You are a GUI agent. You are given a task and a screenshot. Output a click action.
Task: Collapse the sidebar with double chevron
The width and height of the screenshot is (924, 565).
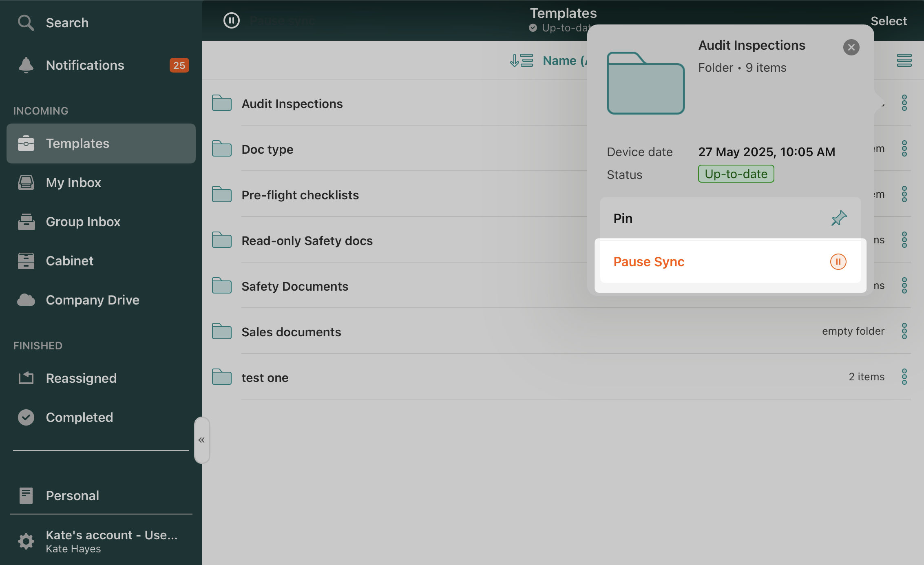pyautogui.click(x=202, y=440)
